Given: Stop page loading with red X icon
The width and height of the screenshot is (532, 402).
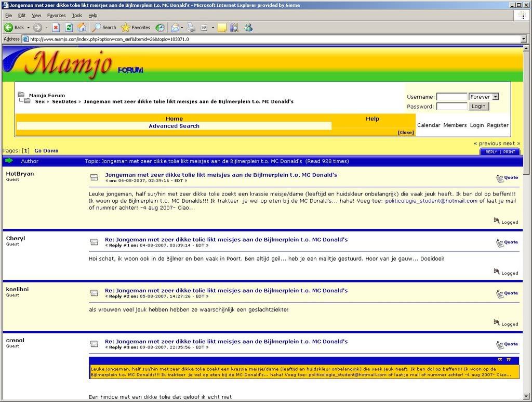Looking at the screenshot, I should click(x=56, y=28).
